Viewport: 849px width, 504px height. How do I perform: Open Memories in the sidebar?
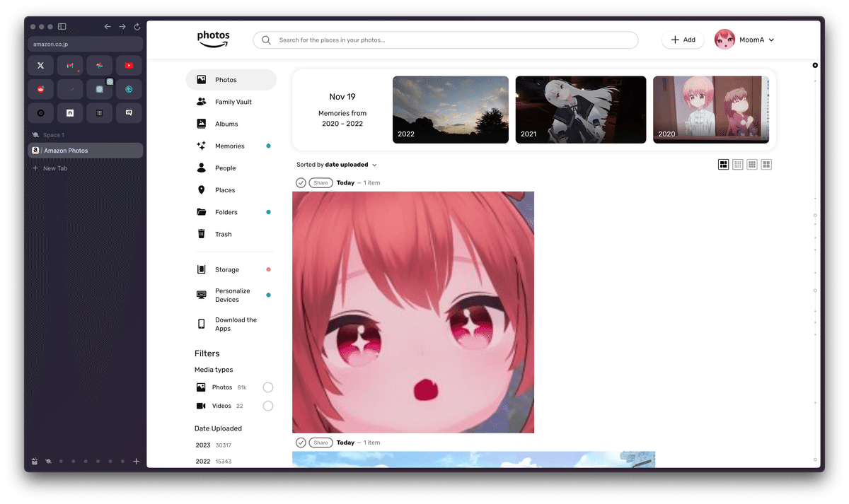[x=231, y=146]
